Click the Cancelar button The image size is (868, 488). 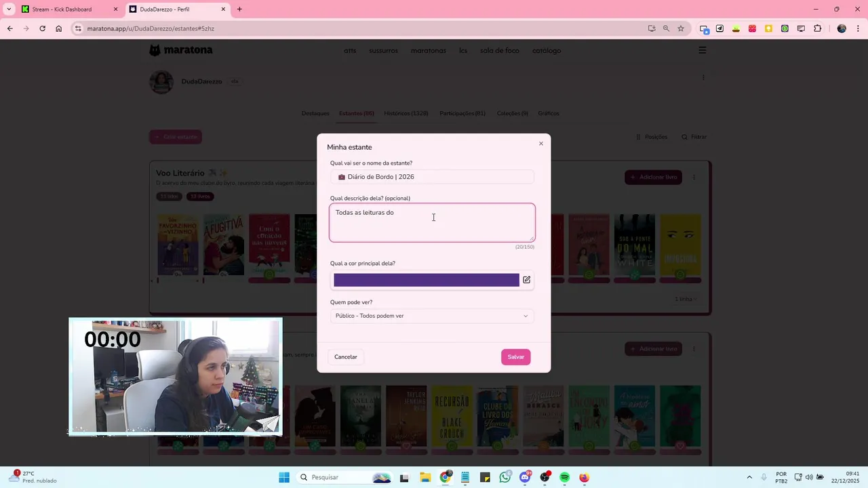[x=346, y=357]
